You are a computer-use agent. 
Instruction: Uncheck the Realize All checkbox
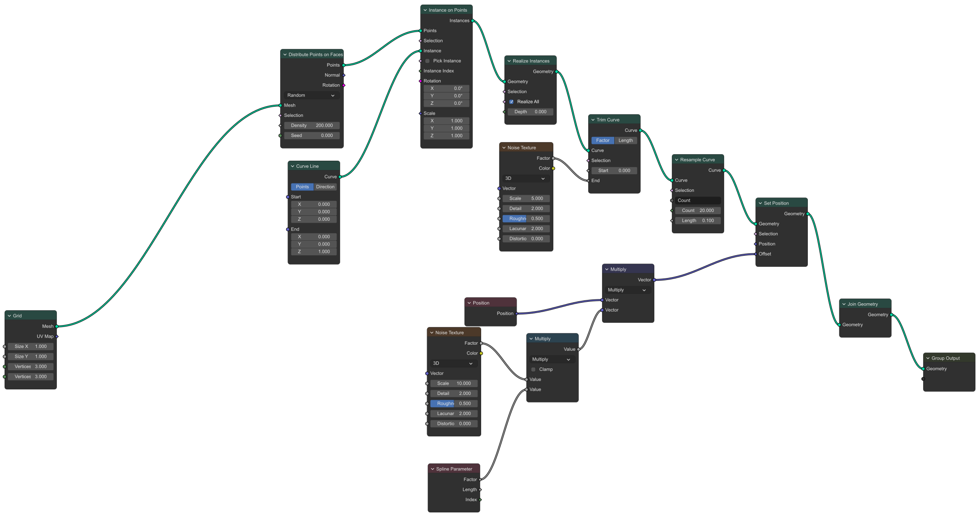(511, 102)
